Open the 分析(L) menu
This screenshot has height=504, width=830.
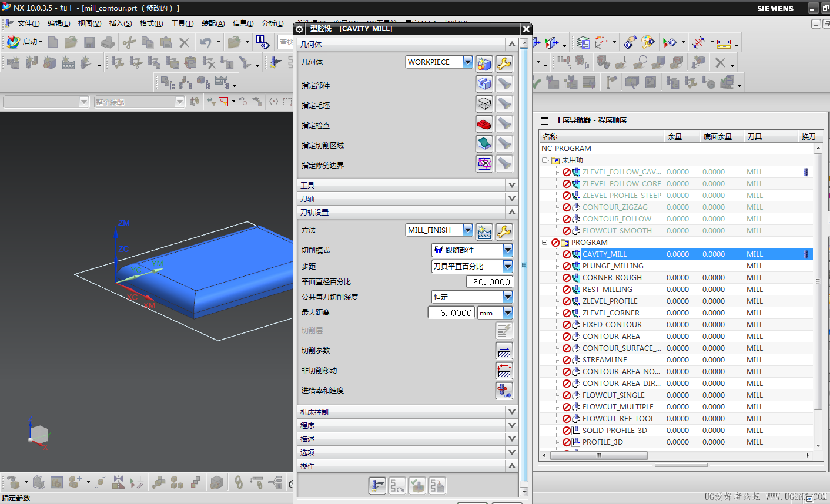click(x=272, y=23)
